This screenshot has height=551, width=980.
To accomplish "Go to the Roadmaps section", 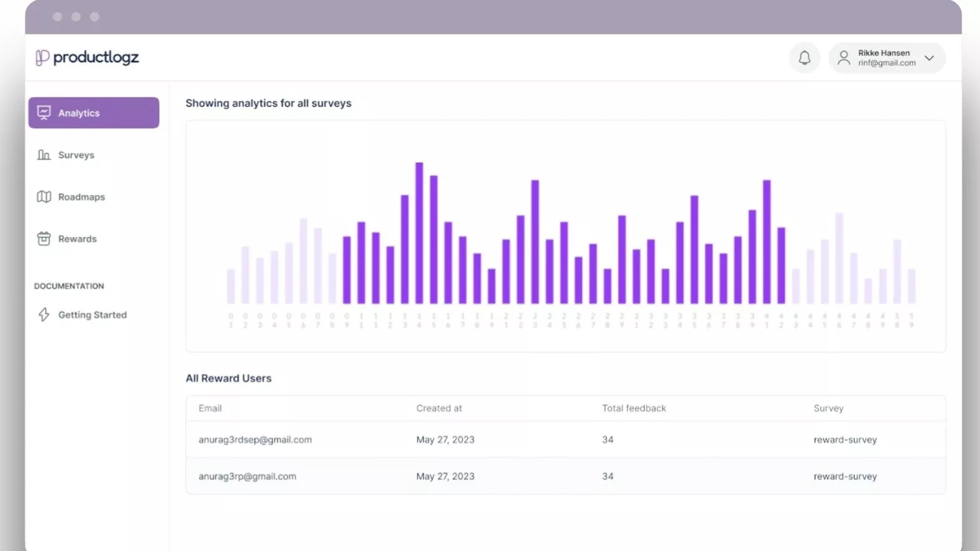I will click(x=81, y=197).
